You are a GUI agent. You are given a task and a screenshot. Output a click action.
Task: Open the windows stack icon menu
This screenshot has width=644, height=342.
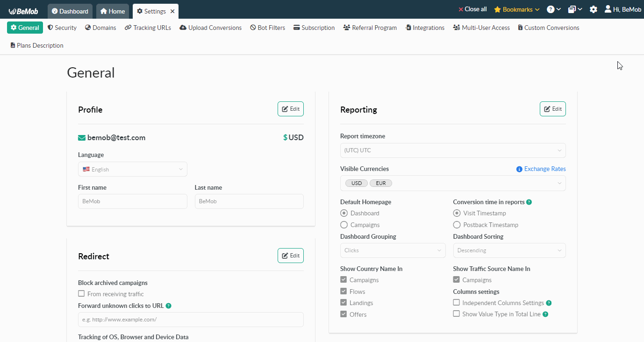575,9
